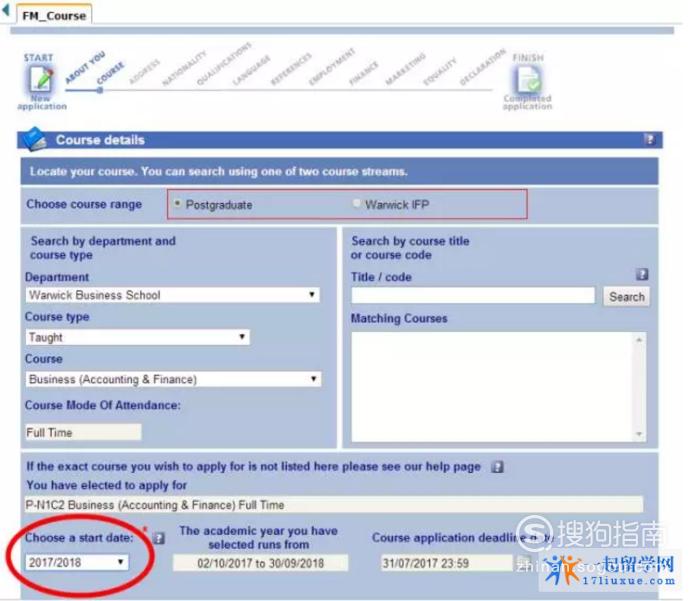
Task: Go to the DECLARATION step
Action: tap(482, 67)
